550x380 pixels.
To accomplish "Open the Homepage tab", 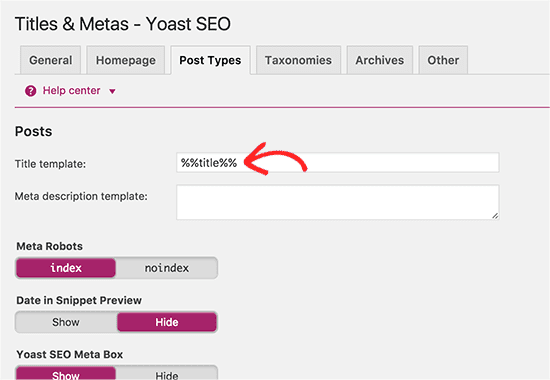I will point(126,60).
